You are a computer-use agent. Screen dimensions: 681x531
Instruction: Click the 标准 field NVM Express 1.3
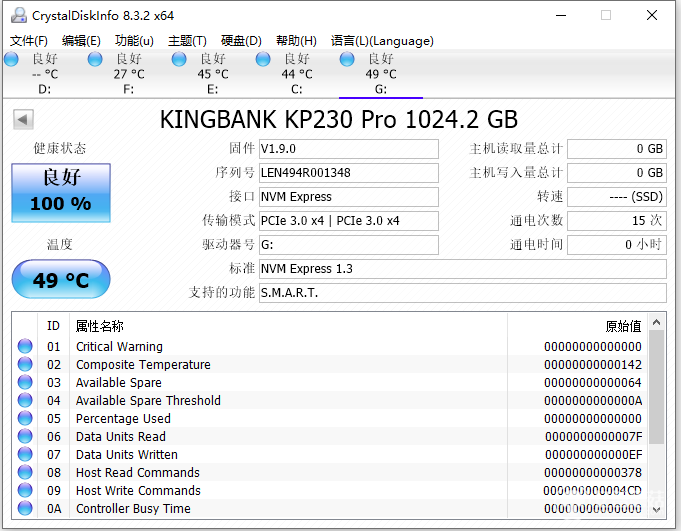tap(463, 269)
